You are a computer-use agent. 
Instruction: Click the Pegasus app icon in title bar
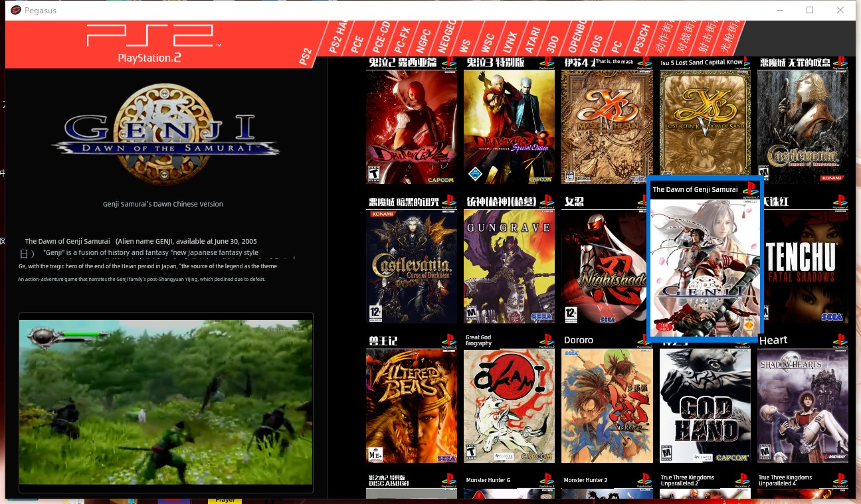pos(16,10)
